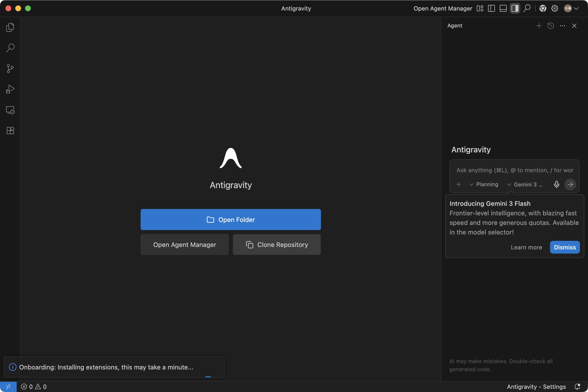The image size is (588, 392).
Task: Dismiss the Gemini 3 Flash announcement
Action: [564, 247]
